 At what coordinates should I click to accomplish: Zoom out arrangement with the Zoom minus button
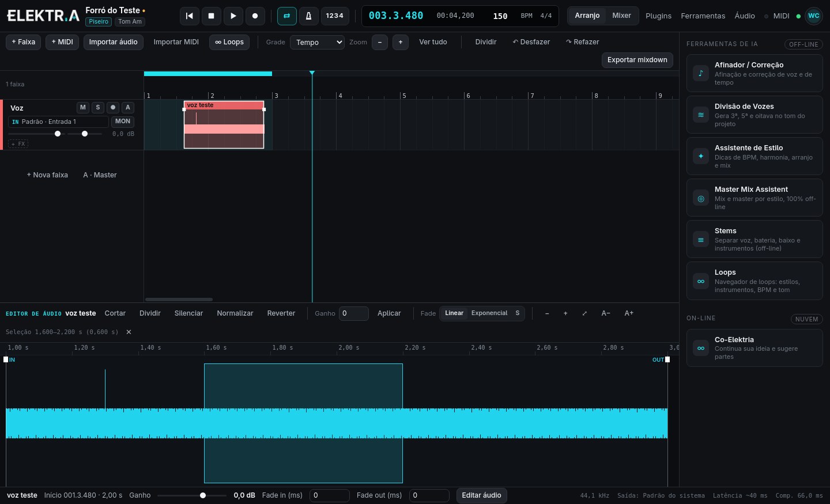pyautogui.click(x=380, y=42)
